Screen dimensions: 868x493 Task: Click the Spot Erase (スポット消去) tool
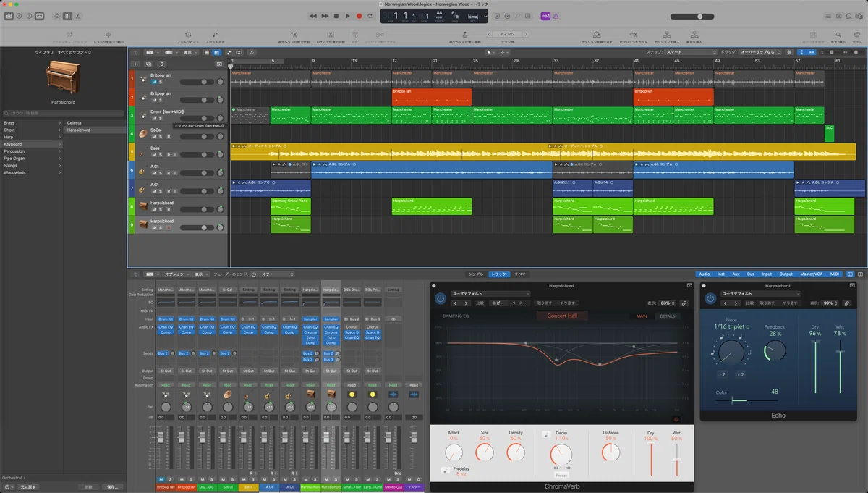215,38
